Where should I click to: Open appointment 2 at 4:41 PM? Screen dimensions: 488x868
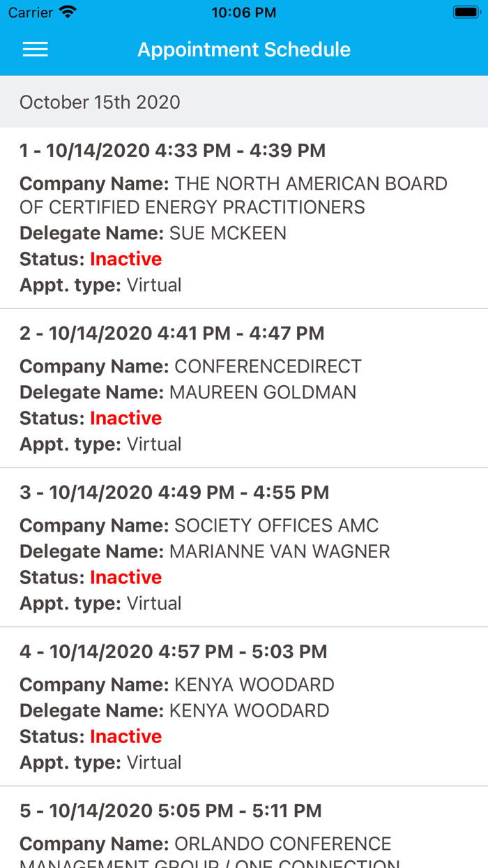click(171, 334)
